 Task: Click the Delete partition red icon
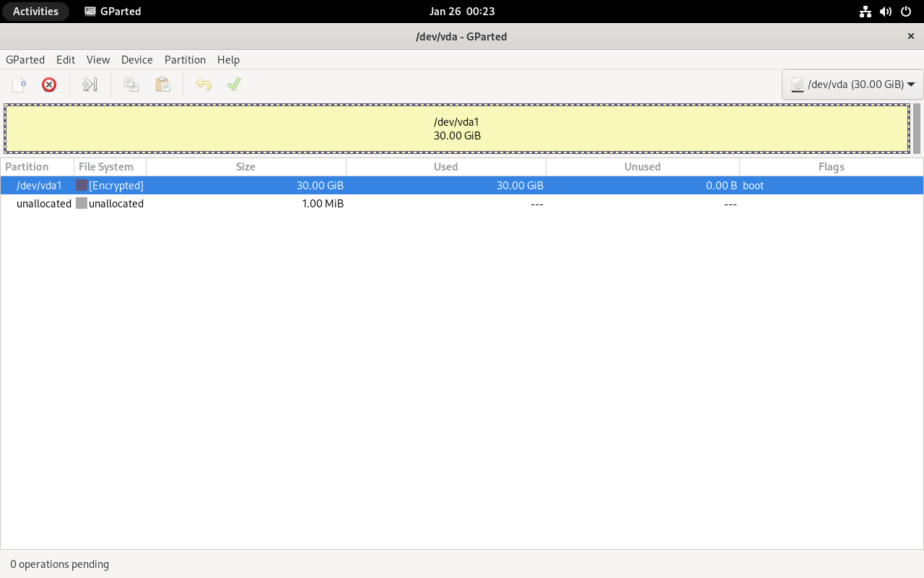click(x=49, y=85)
